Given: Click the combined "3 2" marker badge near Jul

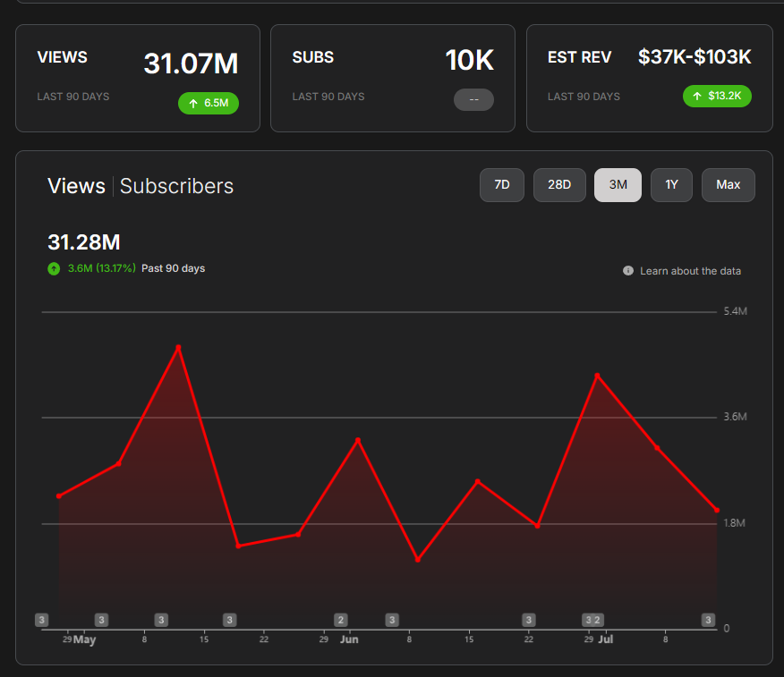Looking at the screenshot, I should 593,620.
